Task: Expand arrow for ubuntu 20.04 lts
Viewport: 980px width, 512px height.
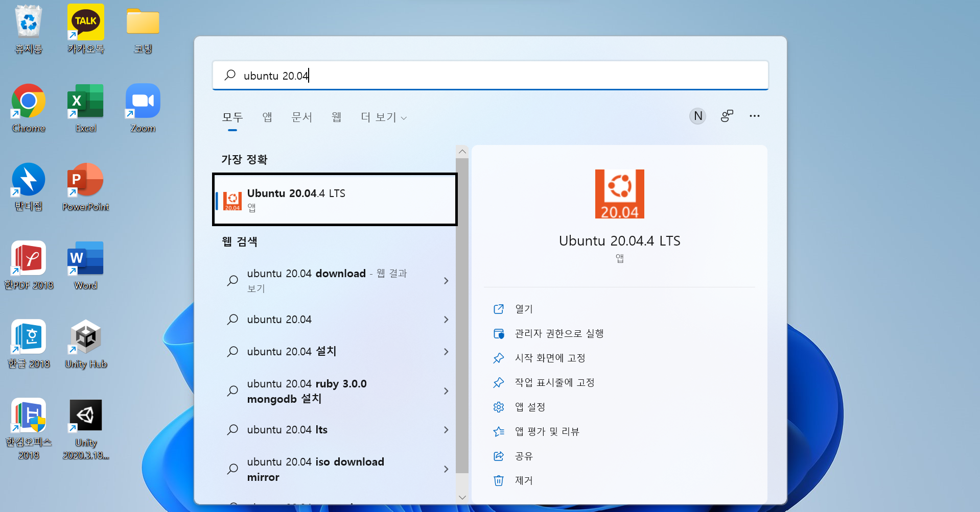Action: click(x=446, y=430)
